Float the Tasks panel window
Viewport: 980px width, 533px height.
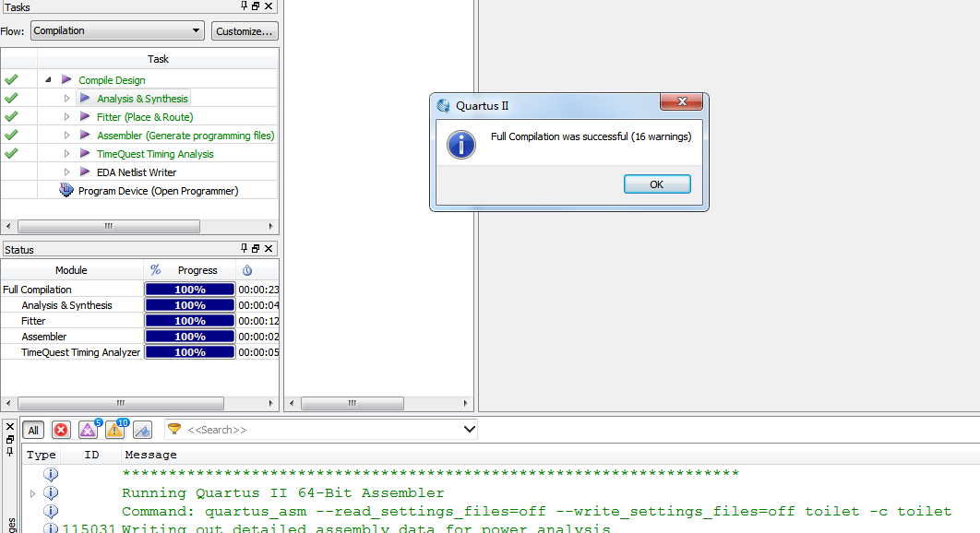click(256, 6)
